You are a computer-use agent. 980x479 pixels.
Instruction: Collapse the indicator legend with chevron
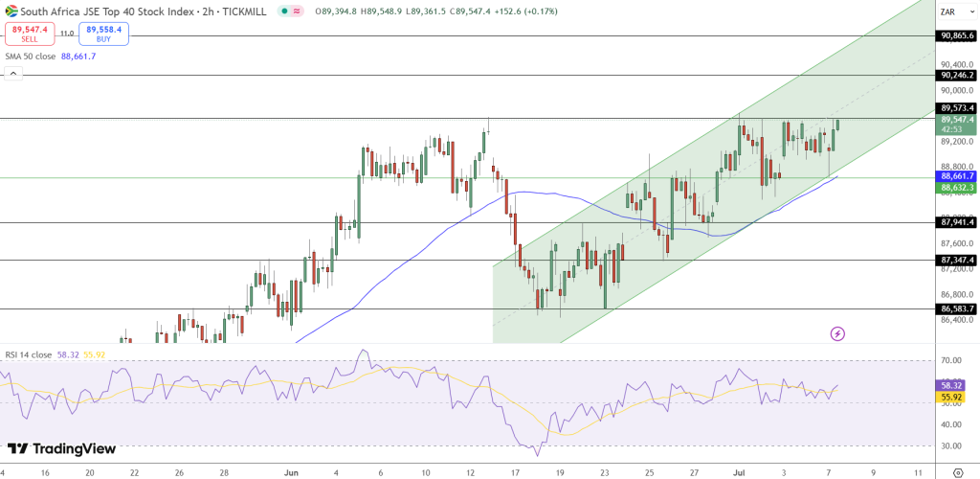13,74
